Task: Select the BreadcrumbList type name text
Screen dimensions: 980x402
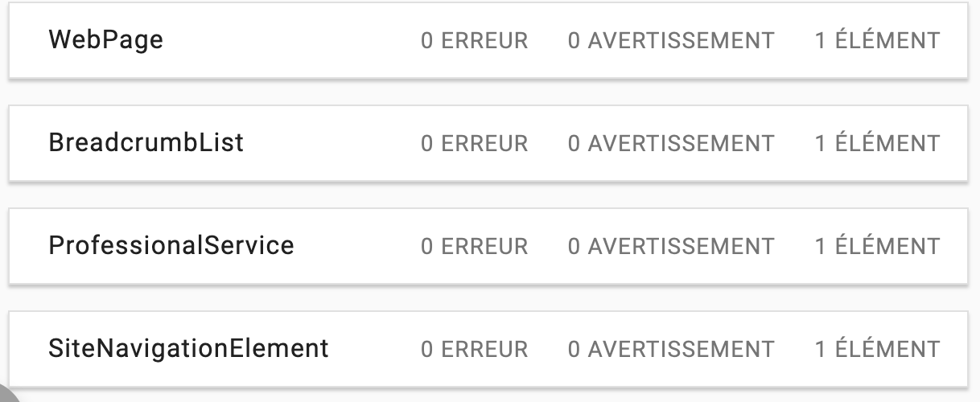Action: [146, 143]
